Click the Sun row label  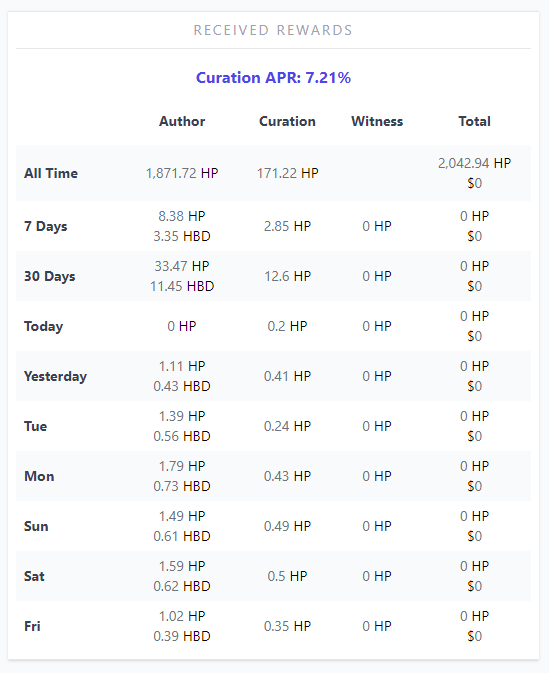point(36,526)
